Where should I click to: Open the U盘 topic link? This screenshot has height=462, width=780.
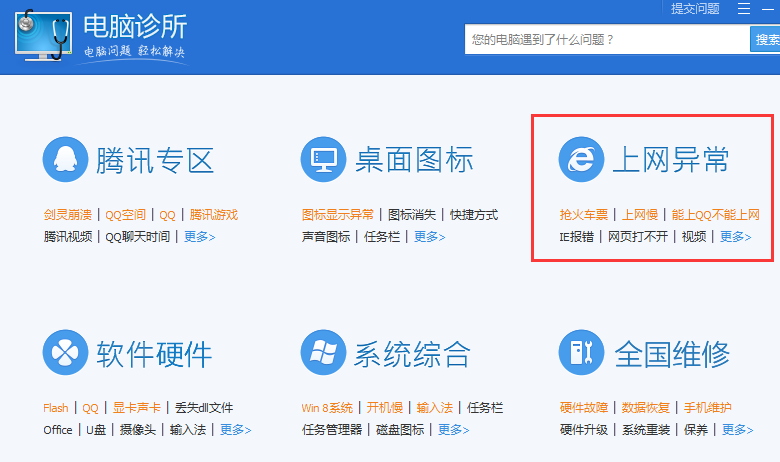96,430
